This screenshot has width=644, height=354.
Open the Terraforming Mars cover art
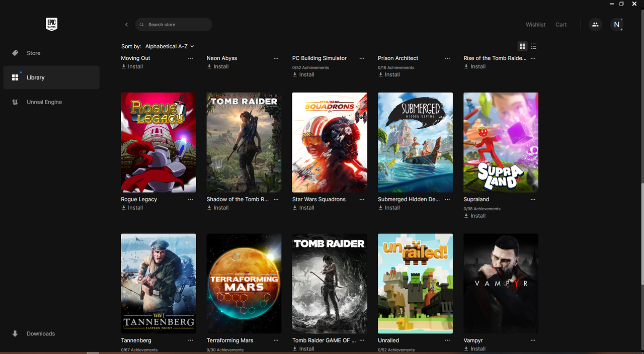click(244, 284)
